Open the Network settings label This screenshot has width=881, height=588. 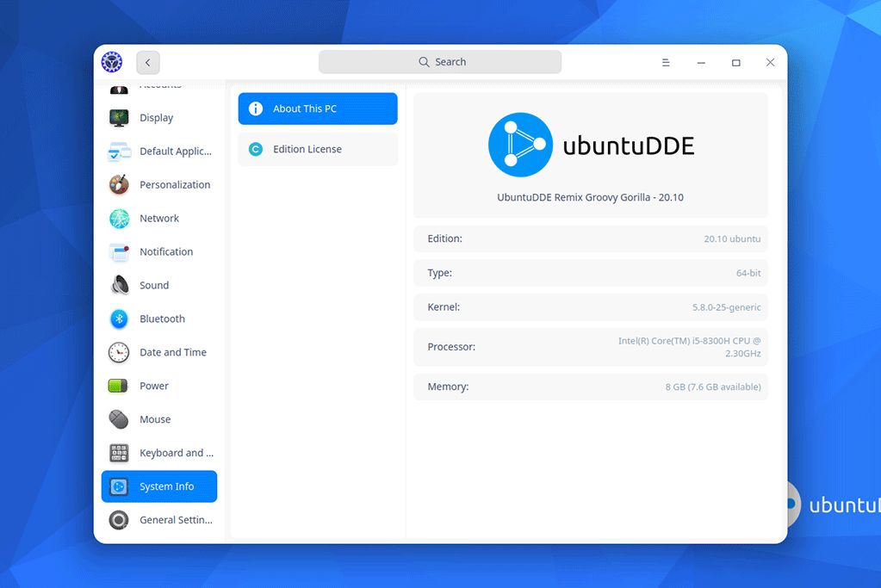click(159, 219)
